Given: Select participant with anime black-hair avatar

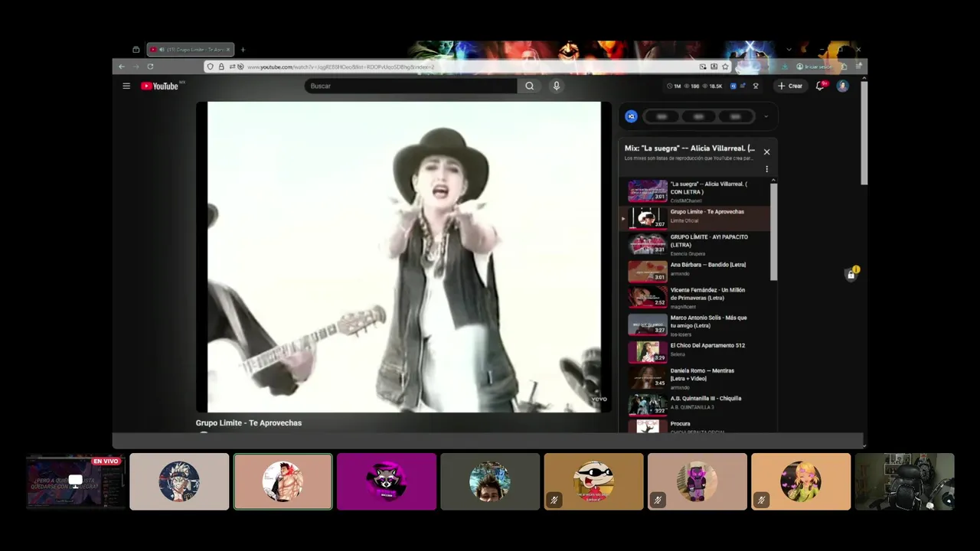Looking at the screenshot, I should (x=179, y=481).
